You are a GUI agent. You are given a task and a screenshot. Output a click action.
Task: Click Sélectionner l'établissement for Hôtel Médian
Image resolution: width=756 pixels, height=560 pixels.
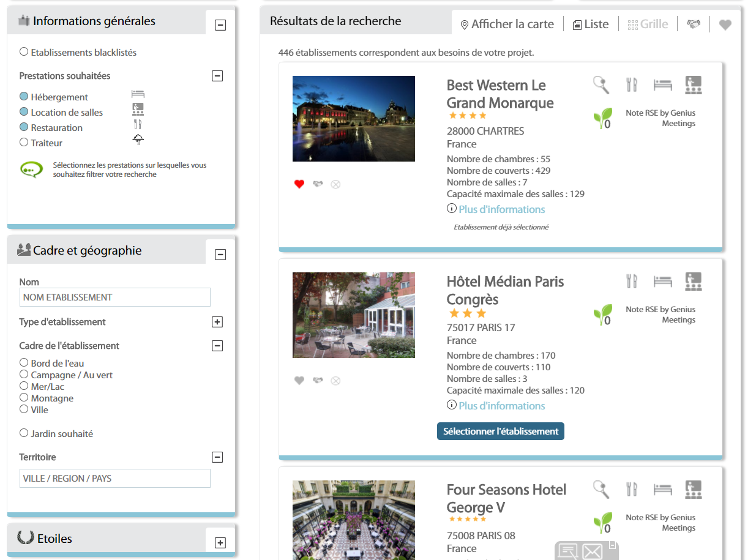coord(501,431)
